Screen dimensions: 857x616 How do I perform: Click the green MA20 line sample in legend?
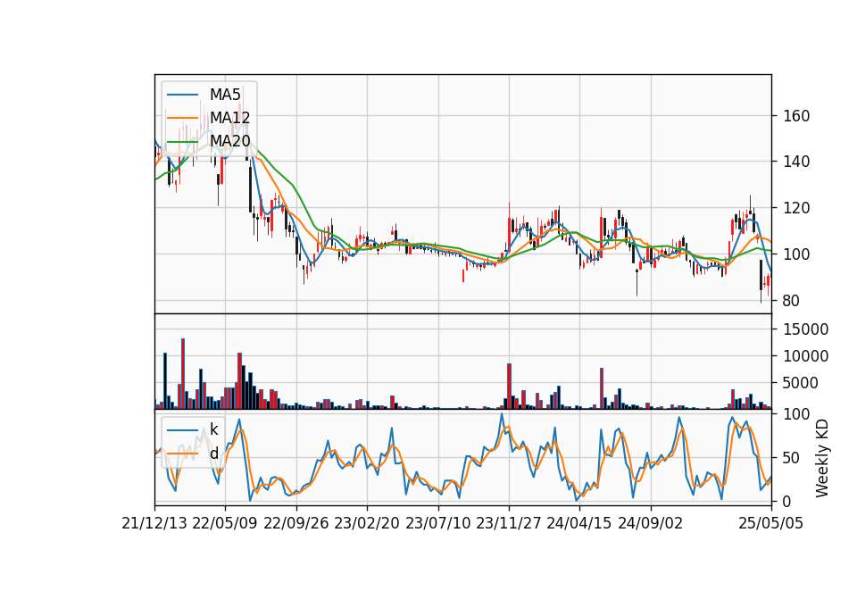tap(182, 141)
